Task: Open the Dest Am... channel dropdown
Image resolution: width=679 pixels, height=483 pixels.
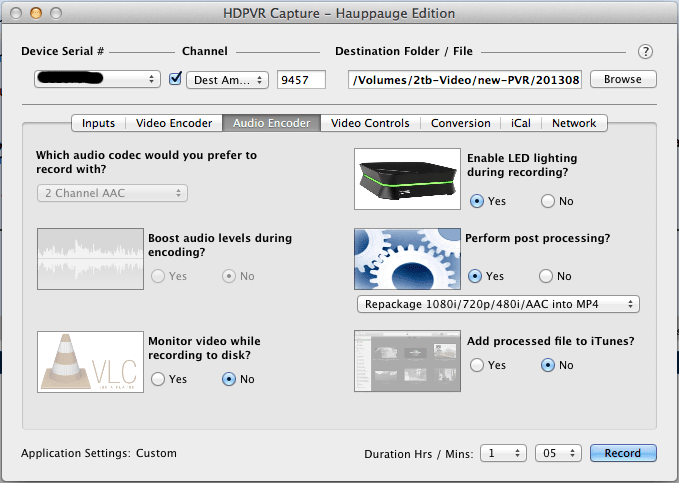Action: click(227, 80)
